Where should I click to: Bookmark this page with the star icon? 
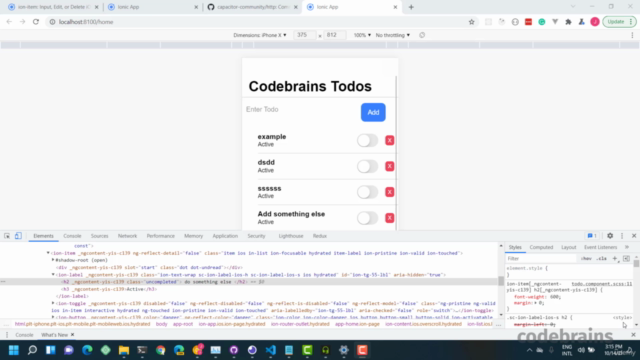tap(471, 22)
